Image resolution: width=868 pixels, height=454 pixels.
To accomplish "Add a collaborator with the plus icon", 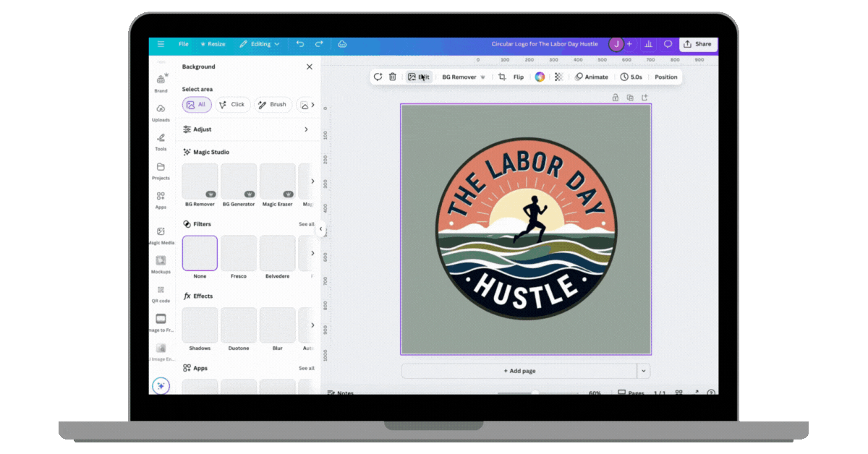I will pos(629,44).
